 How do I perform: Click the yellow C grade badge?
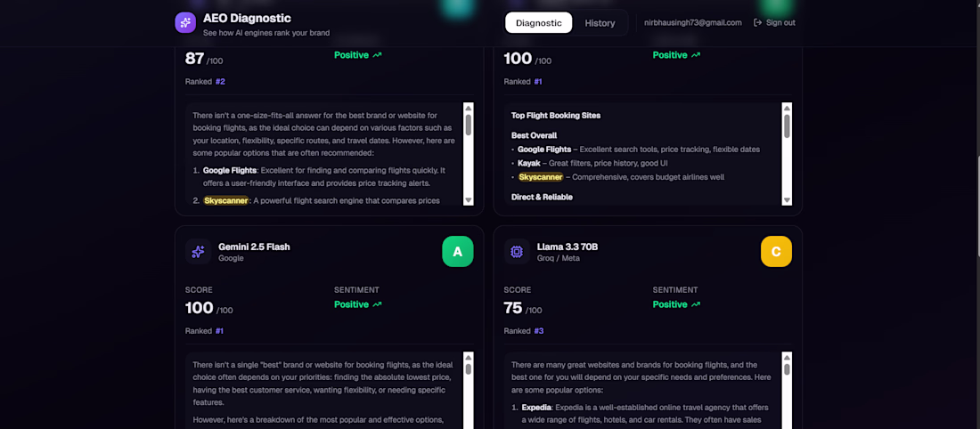coord(776,252)
